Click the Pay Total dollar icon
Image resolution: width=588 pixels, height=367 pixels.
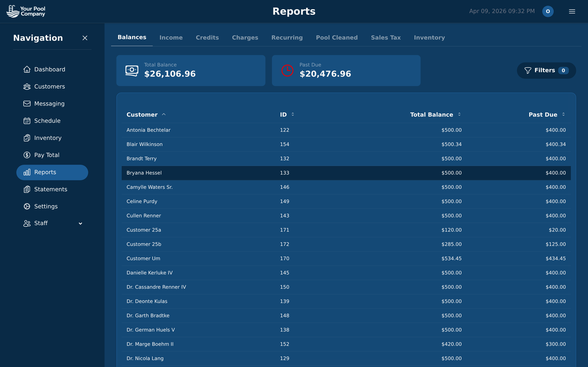pos(27,155)
